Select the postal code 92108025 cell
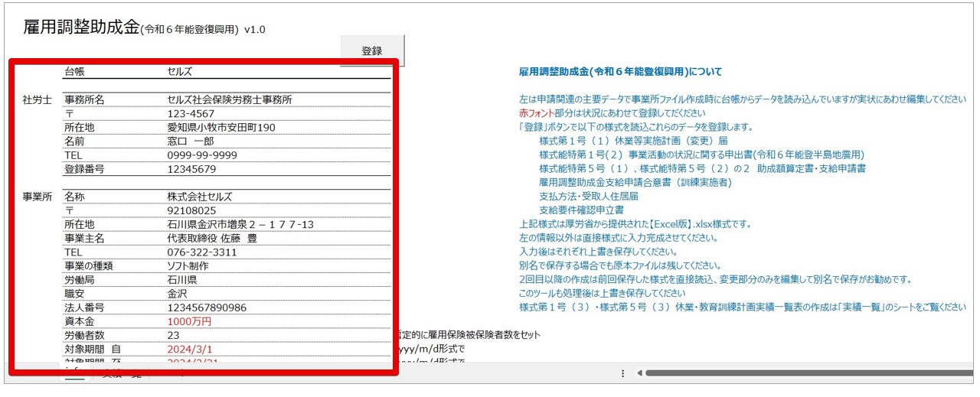 [191, 210]
